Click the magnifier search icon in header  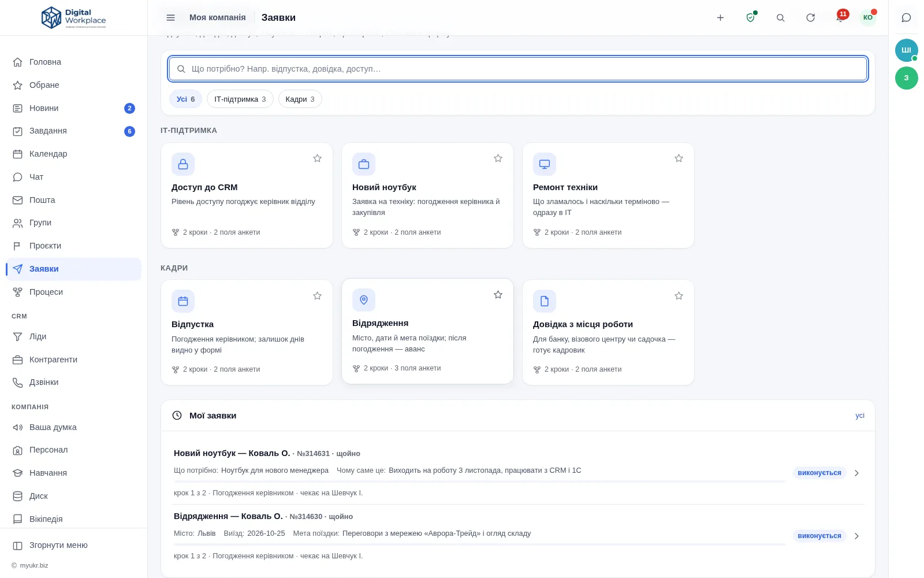coord(780,17)
